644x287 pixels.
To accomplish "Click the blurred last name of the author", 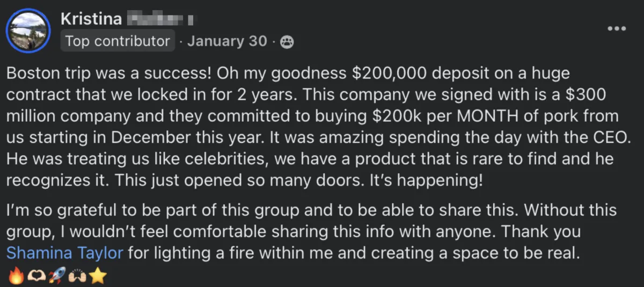I will [160, 20].
